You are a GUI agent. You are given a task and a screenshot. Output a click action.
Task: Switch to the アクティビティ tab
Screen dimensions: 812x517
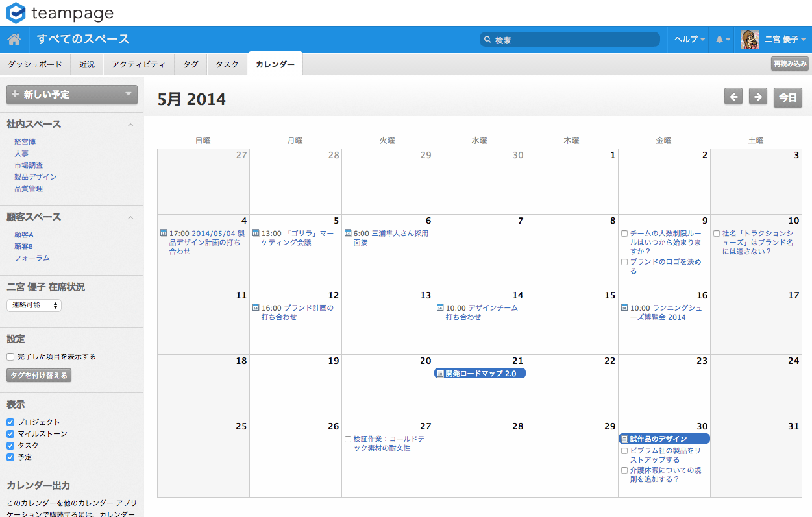tap(138, 64)
